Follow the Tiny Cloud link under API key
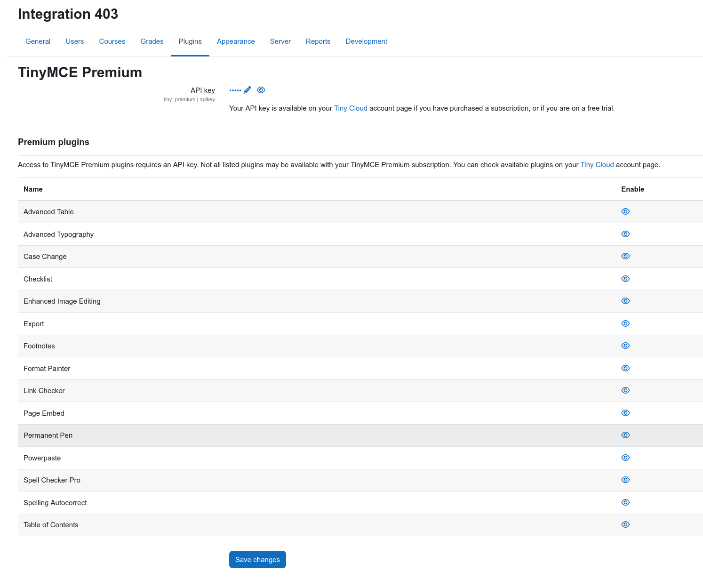The width and height of the screenshot is (703, 588). [351, 108]
